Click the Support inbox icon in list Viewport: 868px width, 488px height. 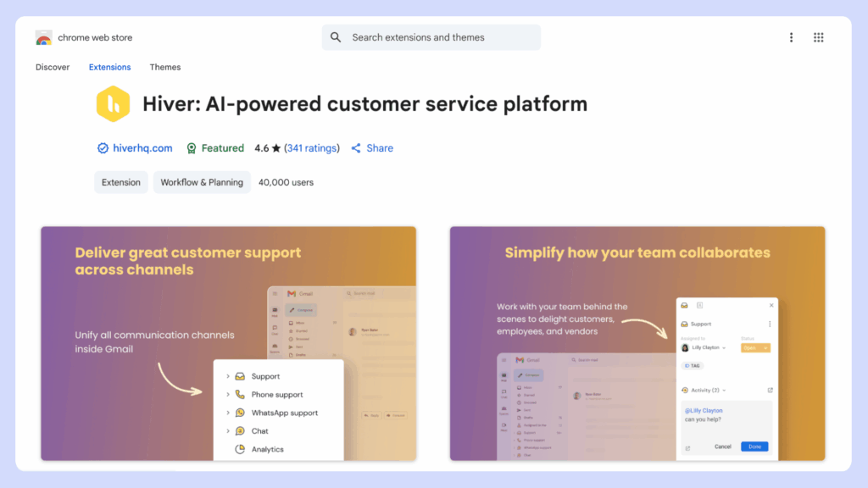point(240,376)
